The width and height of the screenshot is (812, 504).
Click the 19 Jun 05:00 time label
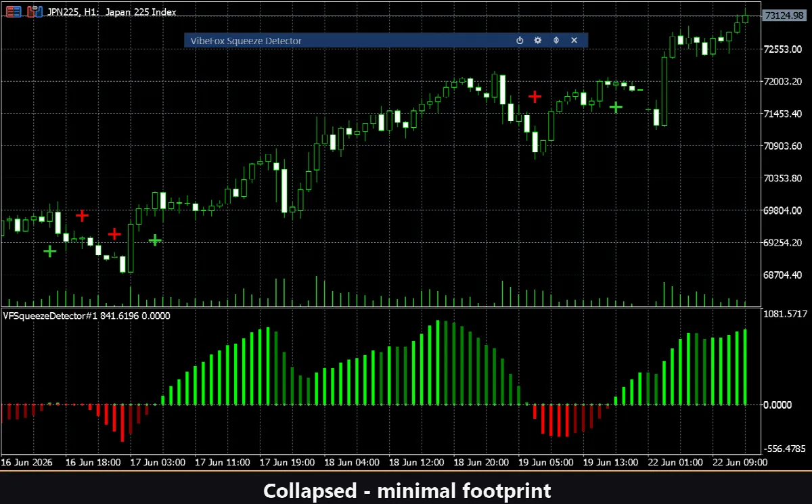tap(545, 463)
